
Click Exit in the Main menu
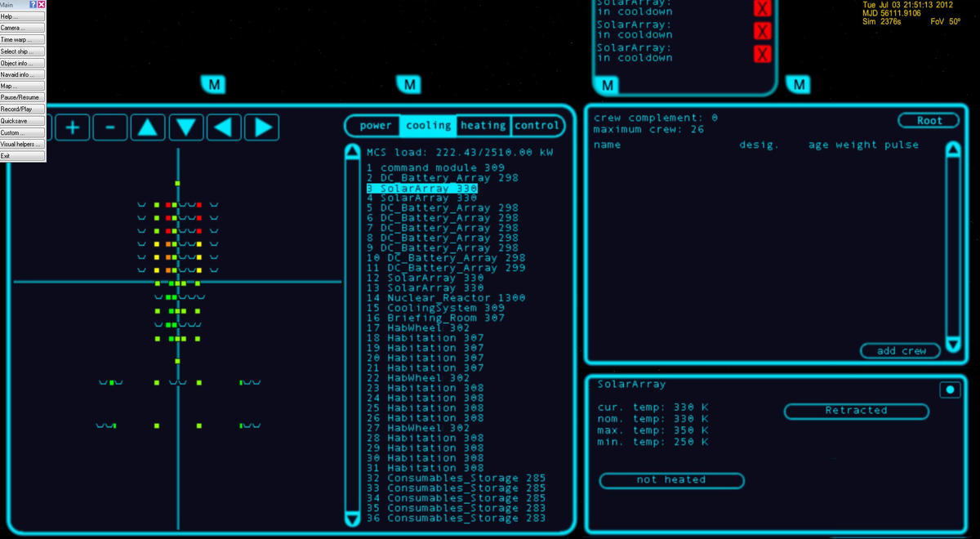(x=23, y=155)
